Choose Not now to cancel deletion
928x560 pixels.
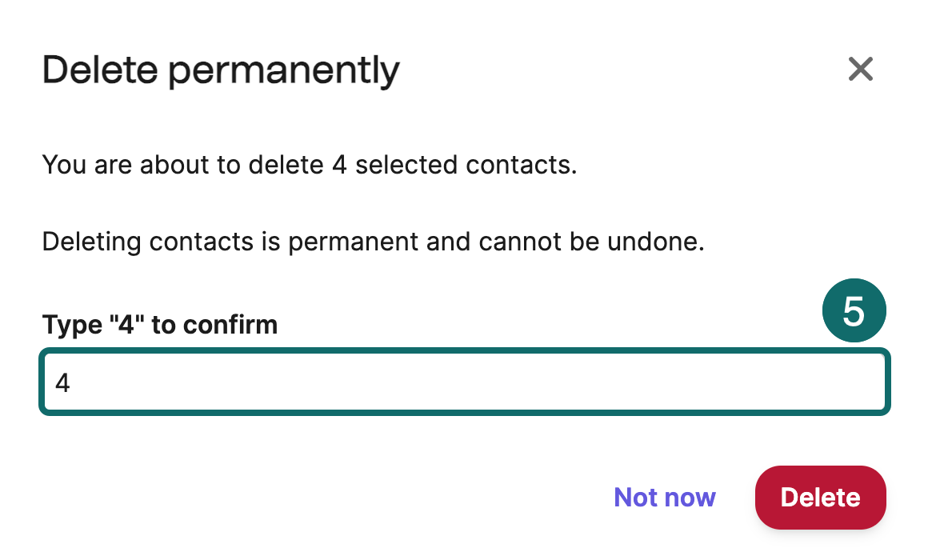(x=664, y=498)
